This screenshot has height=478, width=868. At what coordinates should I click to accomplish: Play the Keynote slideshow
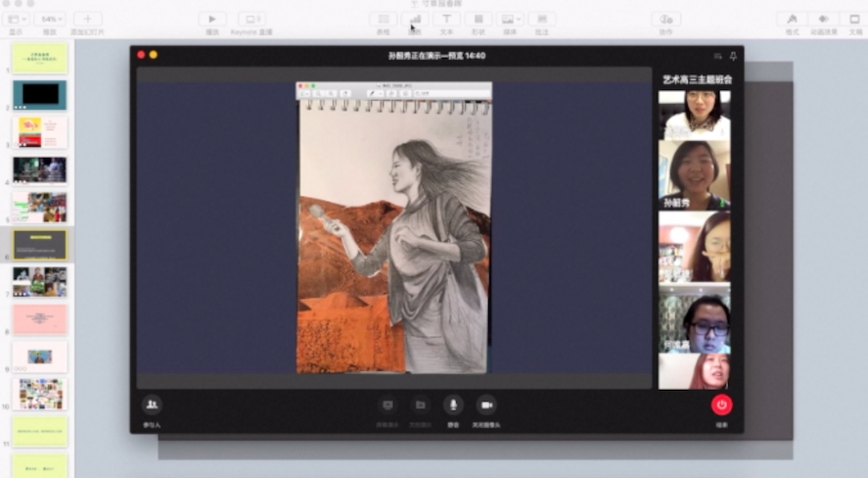212,19
